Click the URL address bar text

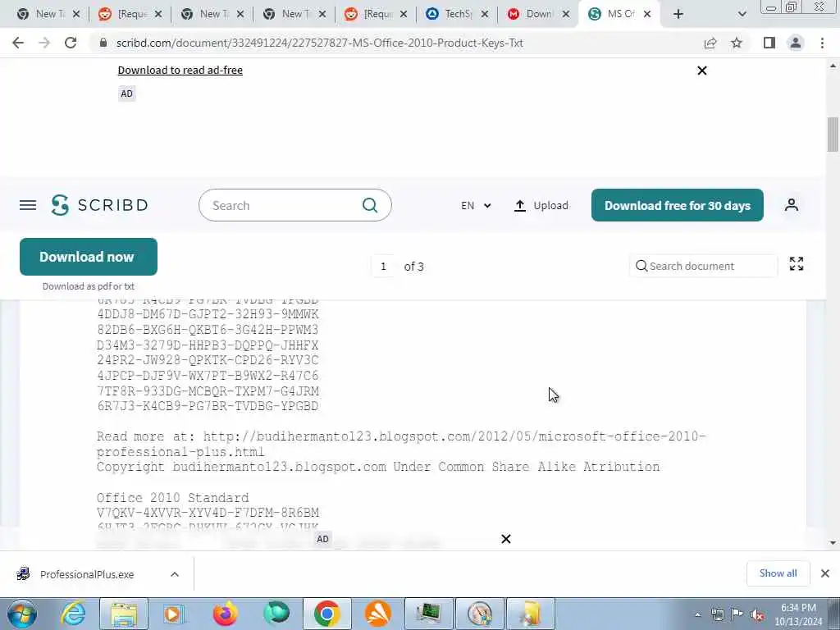pos(319,43)
